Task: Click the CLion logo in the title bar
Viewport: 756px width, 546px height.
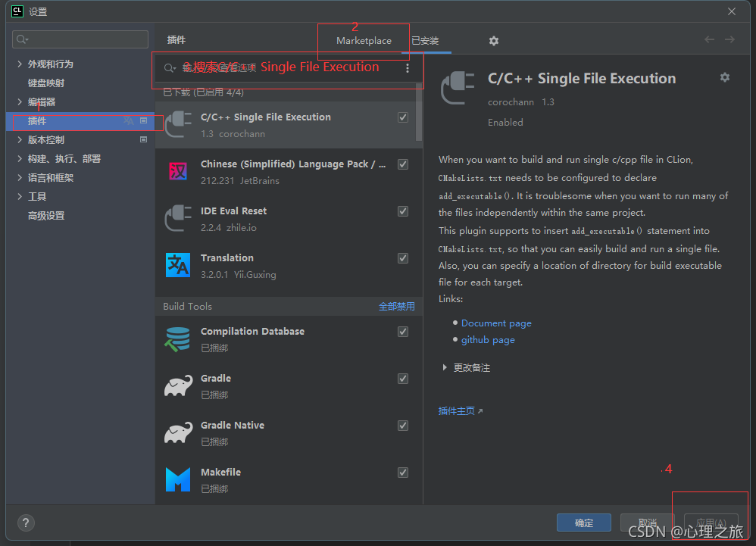Action: (x=17, y=11)
